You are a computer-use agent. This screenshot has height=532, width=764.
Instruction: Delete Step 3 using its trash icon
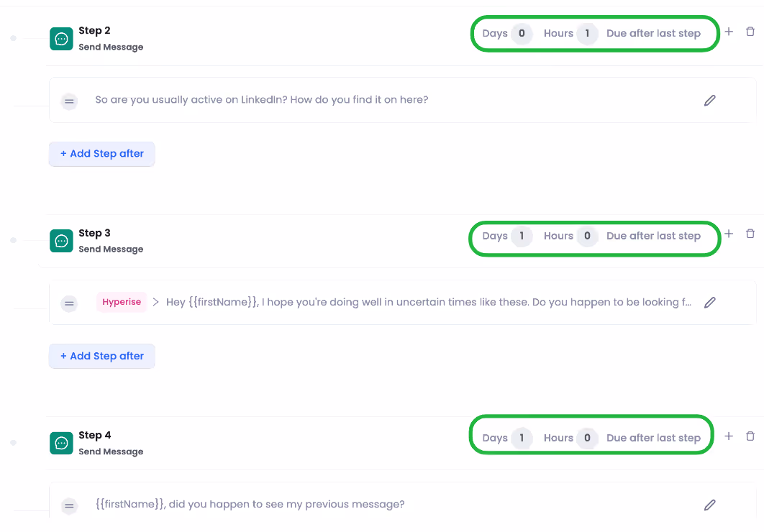(750, 234)
